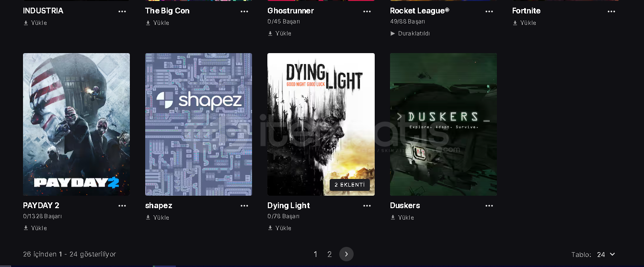Click the shapez game title

[159, 205]
